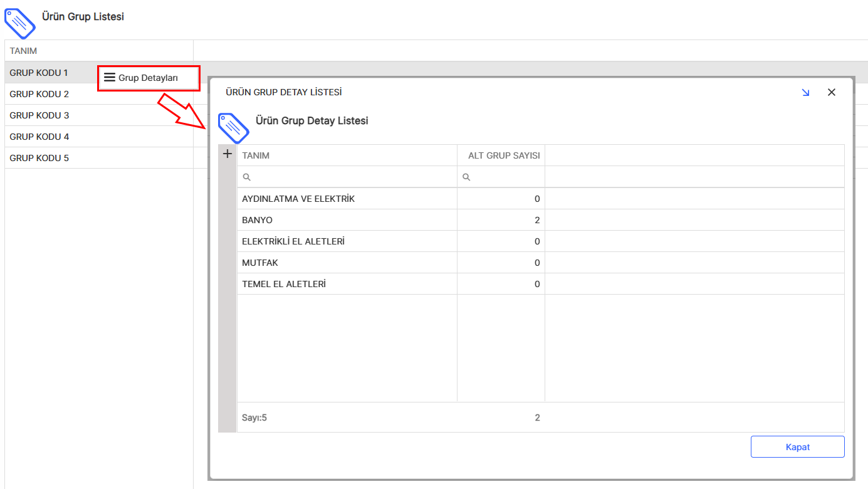Open the Grup Detayları context menu item
Viewport: 868px width, 489px height.
(x=149, y=78)
